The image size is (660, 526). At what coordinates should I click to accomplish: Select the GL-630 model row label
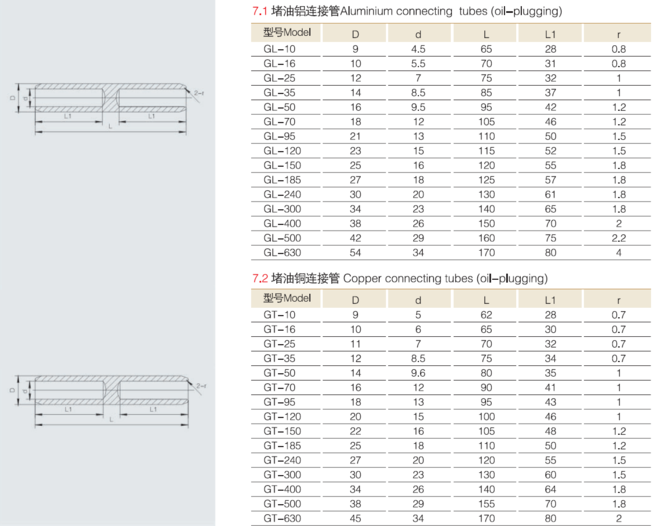pyautogui.click(x=281, y=253)
